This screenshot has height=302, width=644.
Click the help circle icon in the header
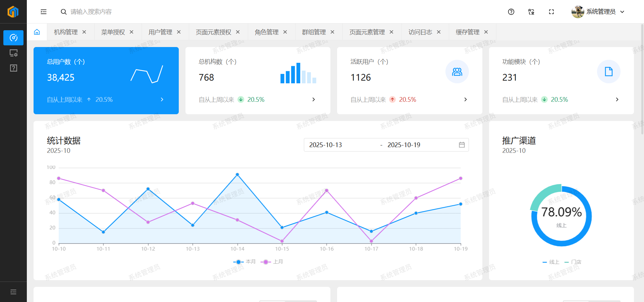pos(511,12)
